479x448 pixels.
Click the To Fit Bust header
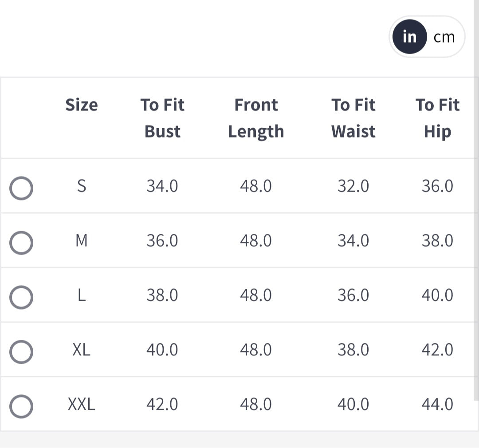coord(162,118)
